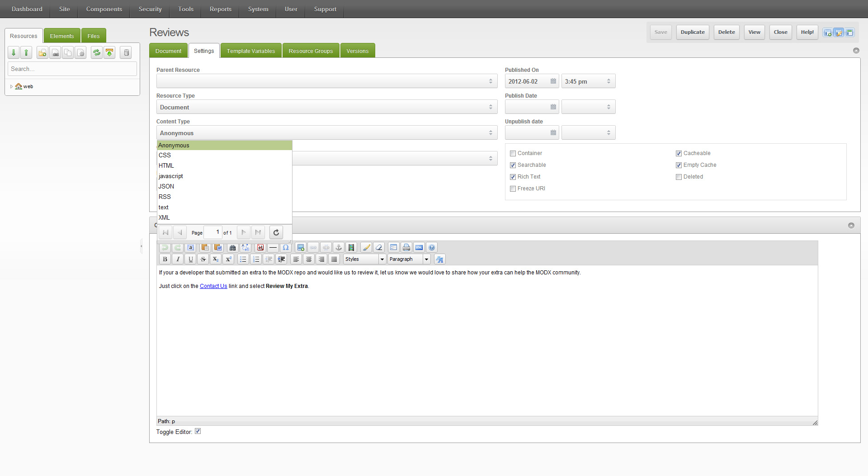This screenshot has height=476, width=868.
Task: Click the insert image icon in editor
Action: [301, 247]
